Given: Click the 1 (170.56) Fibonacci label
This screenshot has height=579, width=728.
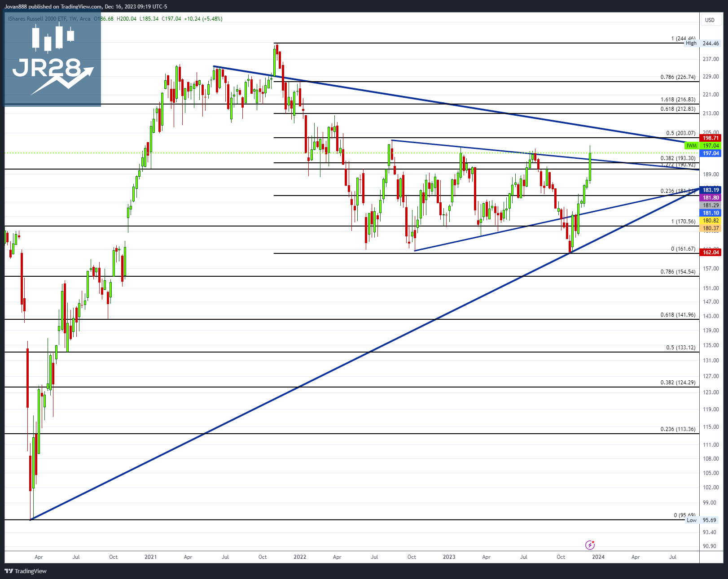Looking at the screenshot, I should point(683,222).
